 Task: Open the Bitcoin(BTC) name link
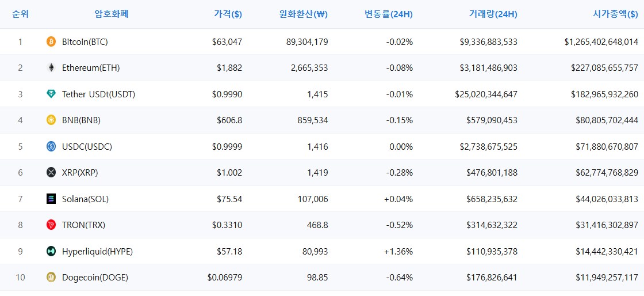point(85,42)
